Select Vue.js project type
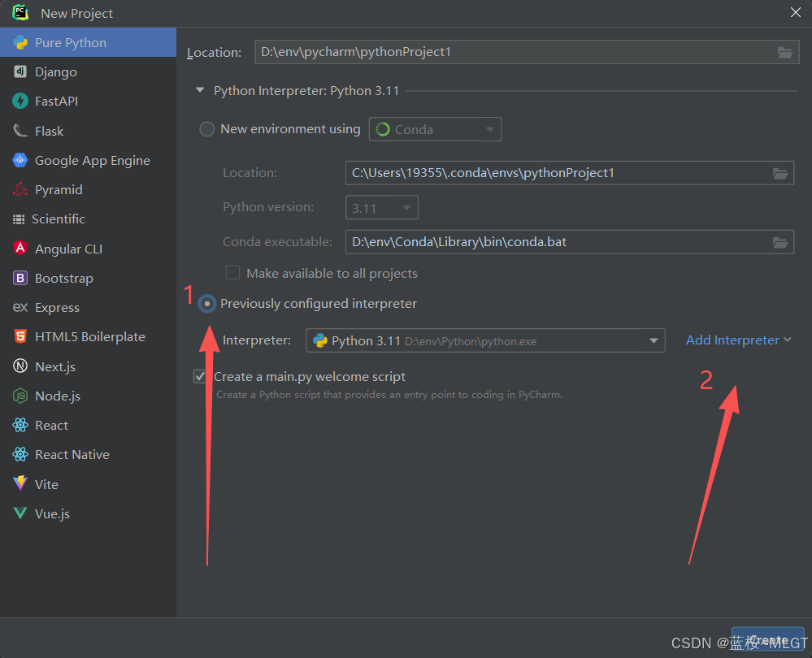 [88, 513]
